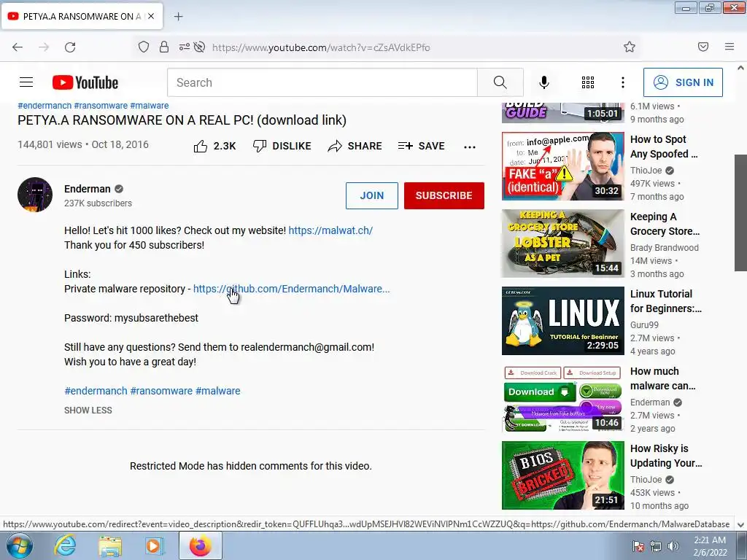The width and height of the screenshot is (747, 560).
Task: Bookmark this page with the star icon
Action: tap(630, 47)
